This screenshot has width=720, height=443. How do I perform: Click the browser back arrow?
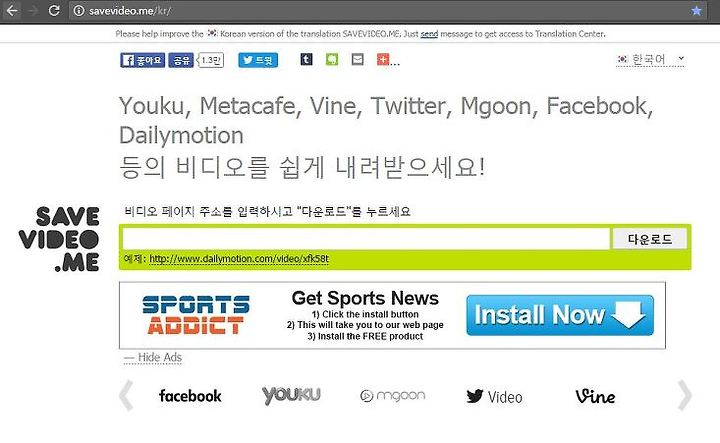coord(12,10)
